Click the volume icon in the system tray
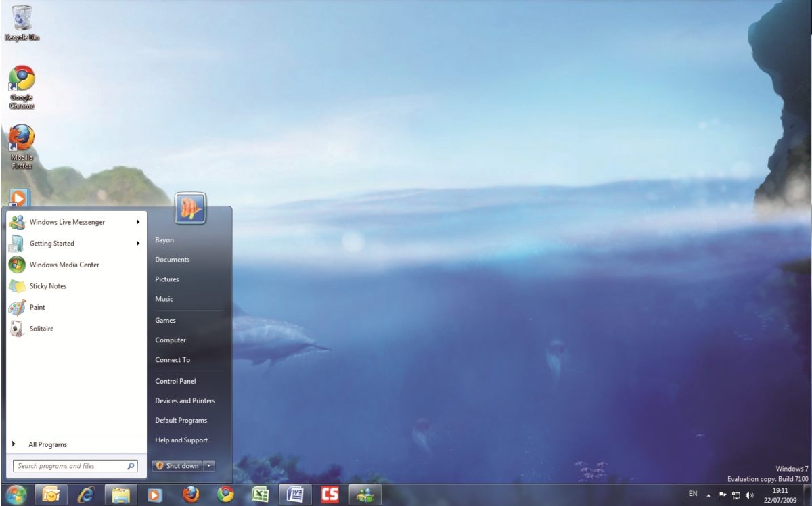812x506 pixels. tap(750, 495)
